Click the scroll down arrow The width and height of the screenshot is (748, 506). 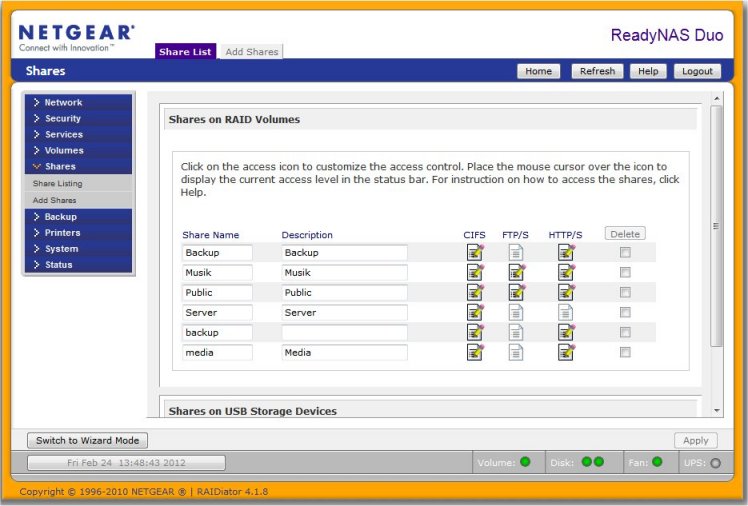click(717, 411)
